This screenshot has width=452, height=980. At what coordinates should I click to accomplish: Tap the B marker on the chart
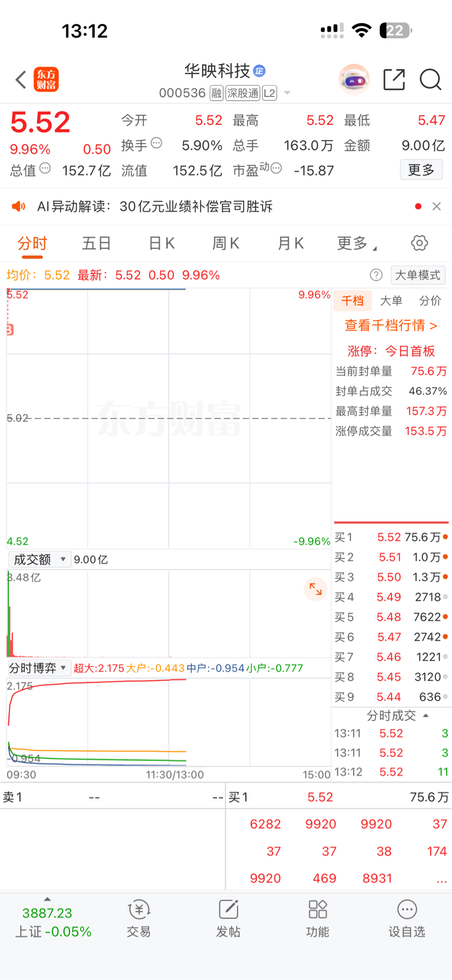(10, 330)
